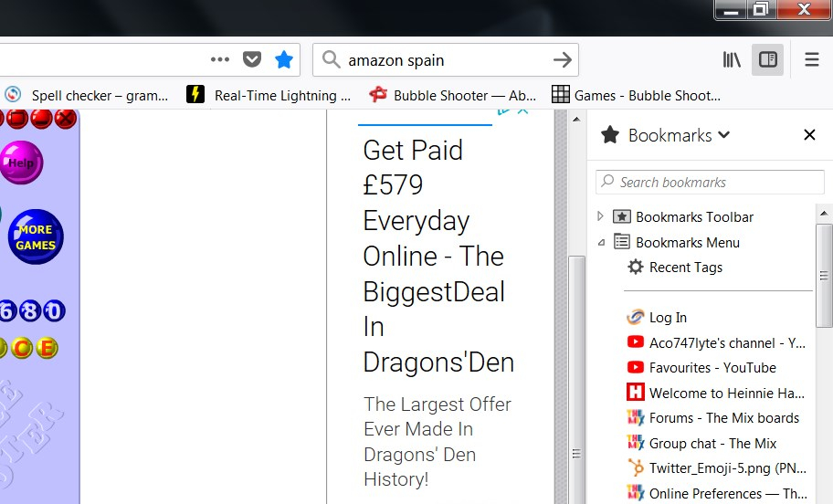833x504 pixels.
Task: Open the Get Paid £579 ad headline
Action: click(x=438, y=256)
